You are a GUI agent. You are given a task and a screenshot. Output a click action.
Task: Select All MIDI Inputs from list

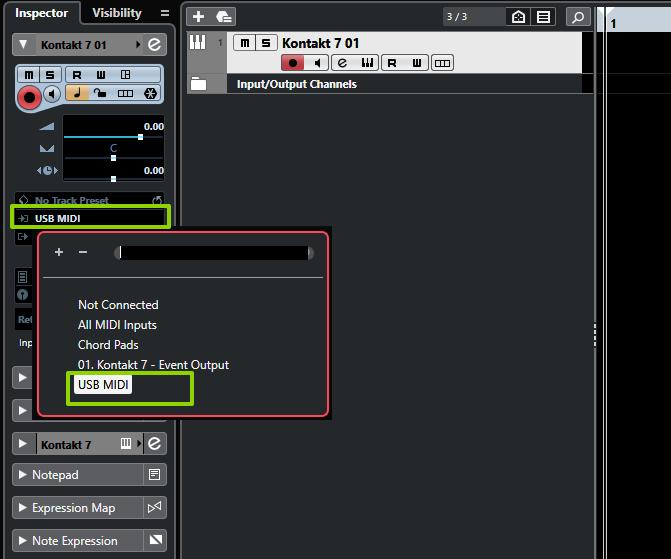point(117,325)
